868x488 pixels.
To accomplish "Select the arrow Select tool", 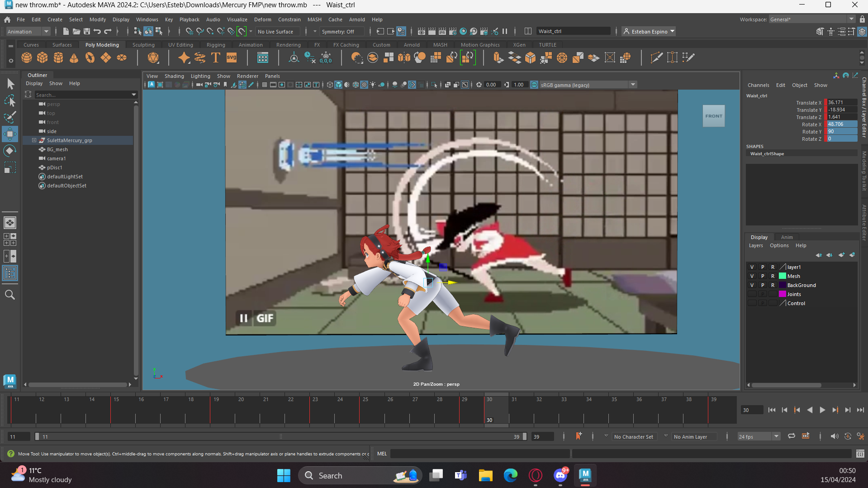I will [10, 84].
